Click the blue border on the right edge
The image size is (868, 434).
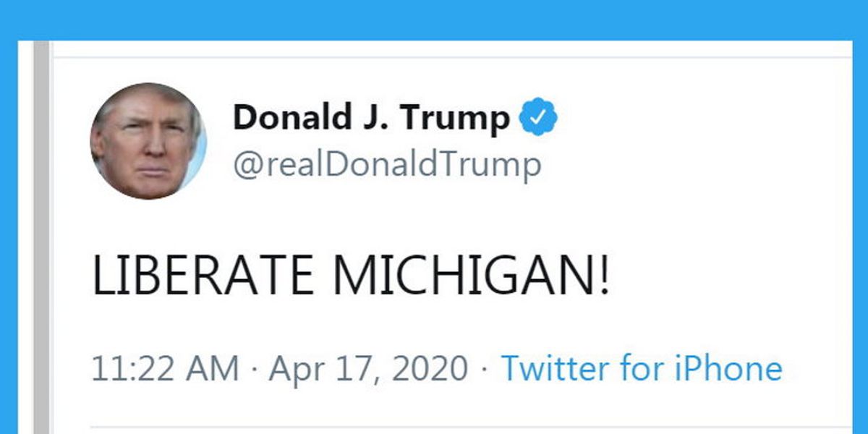coord(860,239)
